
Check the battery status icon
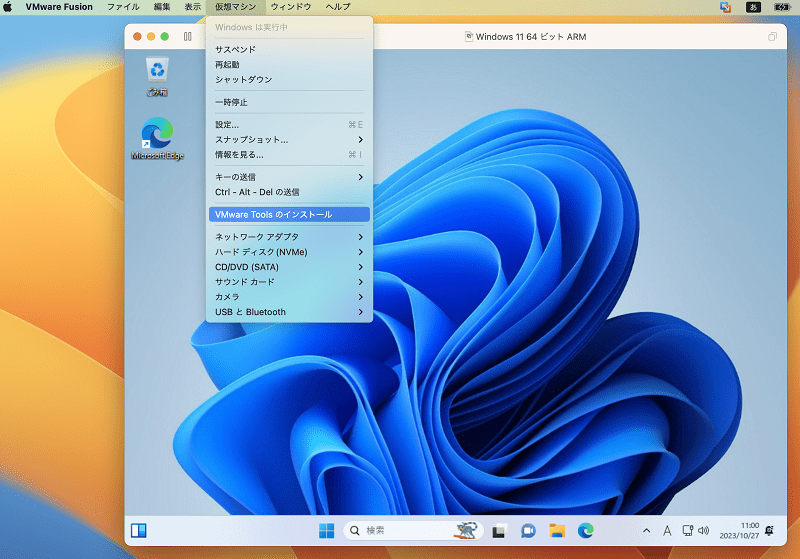782,7
